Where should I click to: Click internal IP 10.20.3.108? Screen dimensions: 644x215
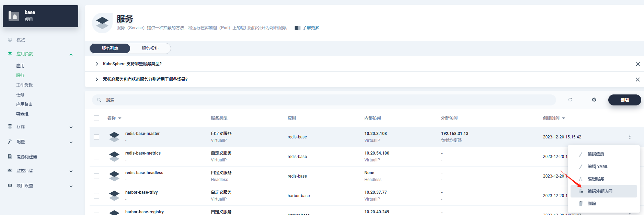[x=376, y=134]
